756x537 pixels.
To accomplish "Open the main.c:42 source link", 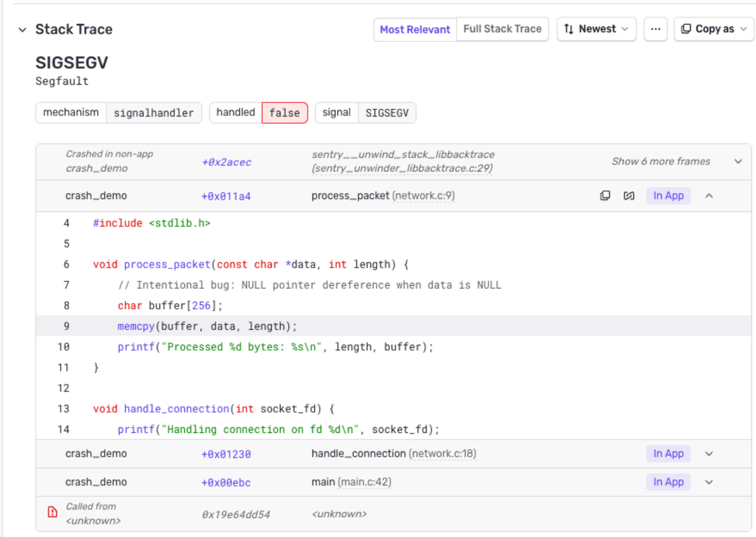I will pos(365,482).
